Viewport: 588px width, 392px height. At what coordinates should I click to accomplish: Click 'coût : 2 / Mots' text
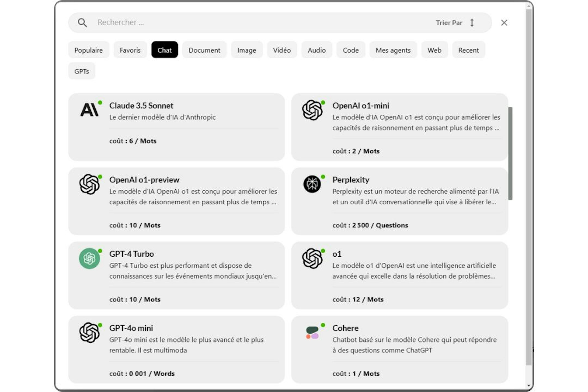(x=356, y=151)
